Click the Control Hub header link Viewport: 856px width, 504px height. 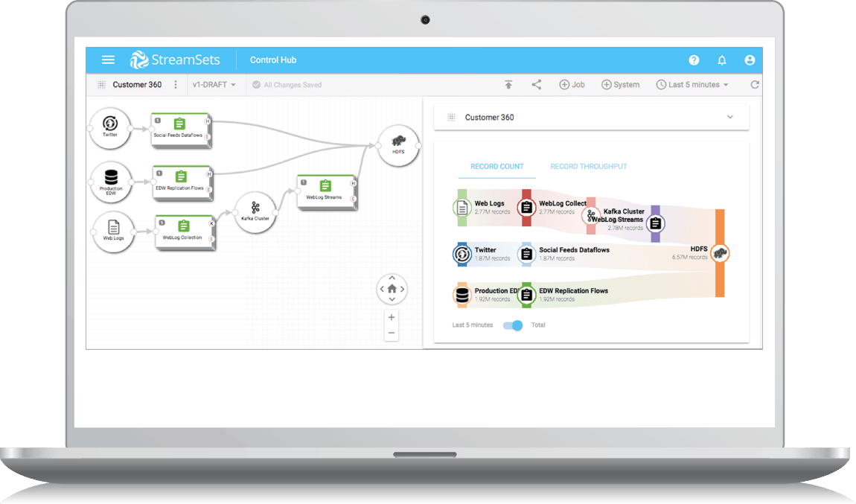(x=273, y=60)
